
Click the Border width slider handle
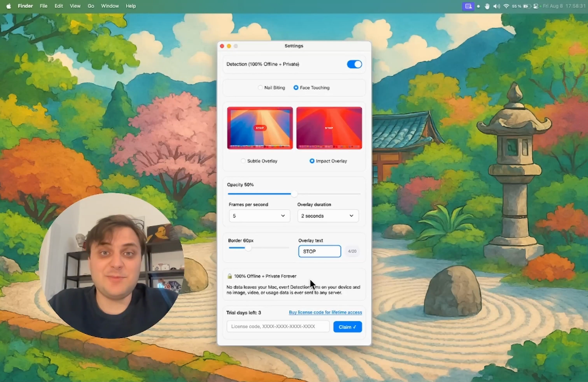pos(248,248)
